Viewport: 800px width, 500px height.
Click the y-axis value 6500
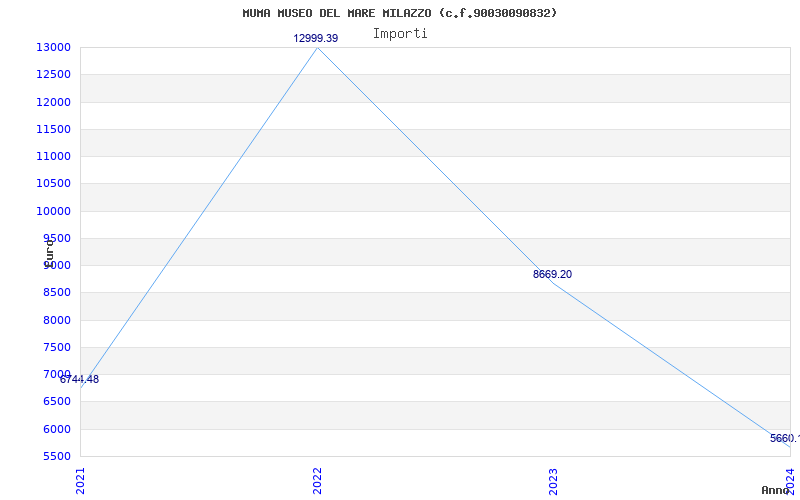coord(56,402)
